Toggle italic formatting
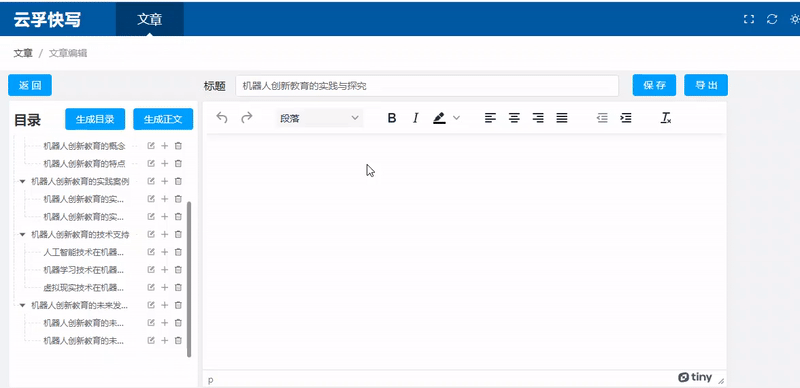Image resolution: width=800 pixels, height=388 pixels. [x=416, y=118]
